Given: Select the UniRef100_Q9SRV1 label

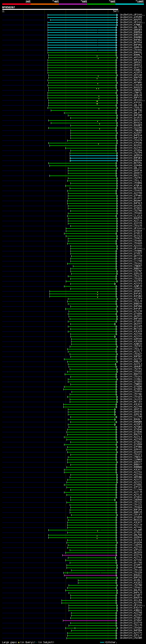Looking at the screenshot, I should pos(131,291).
